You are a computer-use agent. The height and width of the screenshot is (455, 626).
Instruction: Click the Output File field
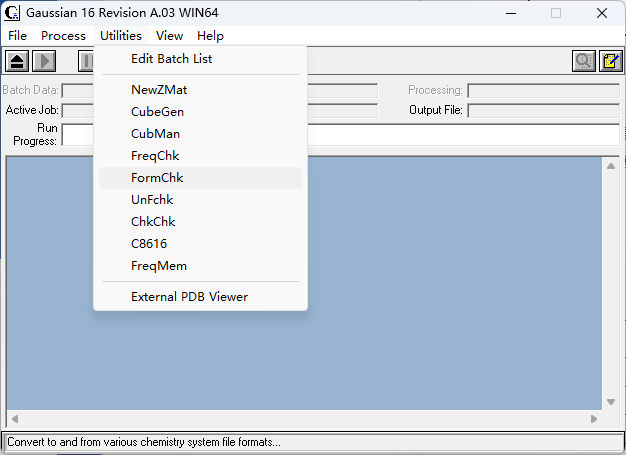(x=542, y=110)
